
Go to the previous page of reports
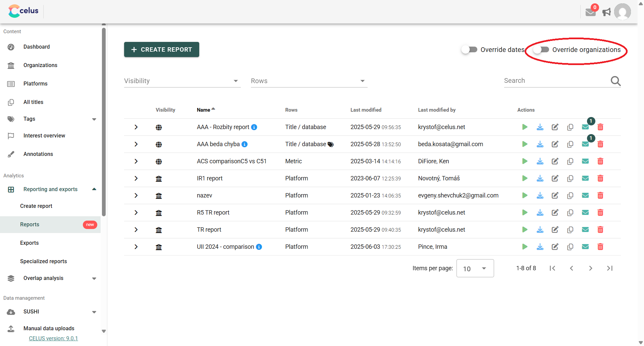(572, 268)
